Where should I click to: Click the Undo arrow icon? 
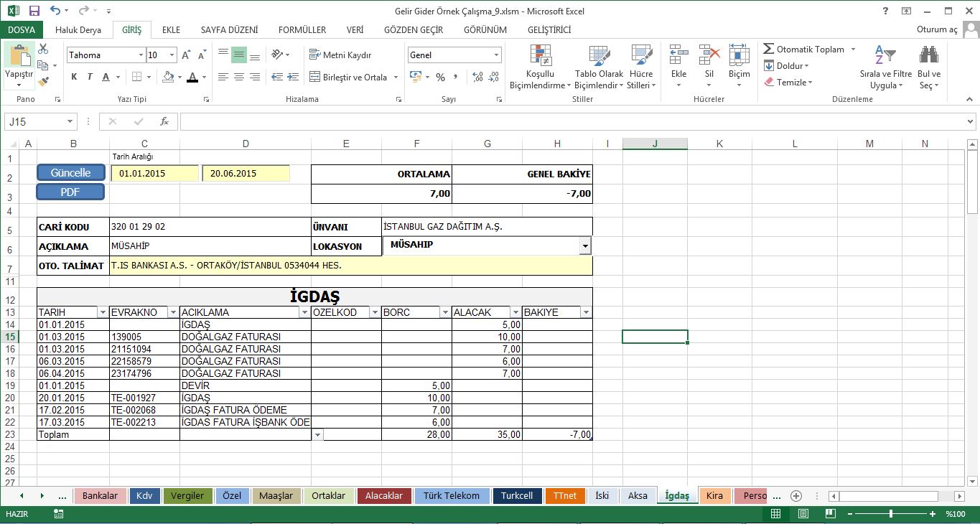pyautogui.click(x=56, y=11)
